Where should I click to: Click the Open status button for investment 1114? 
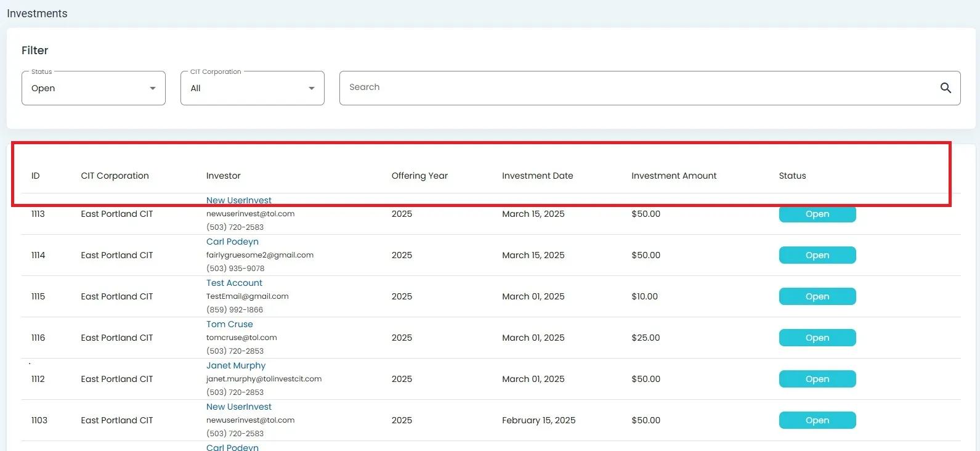pyautogui.click(x=817, y=255)
